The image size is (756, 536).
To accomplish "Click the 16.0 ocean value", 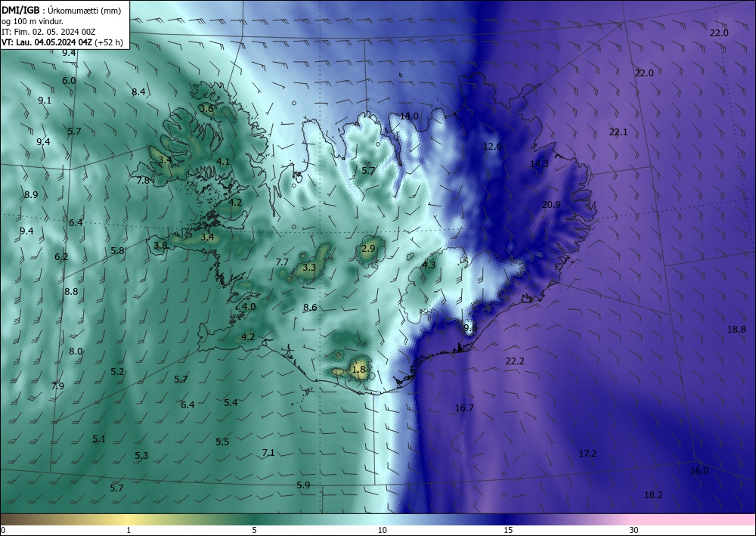I will point(699,470).
